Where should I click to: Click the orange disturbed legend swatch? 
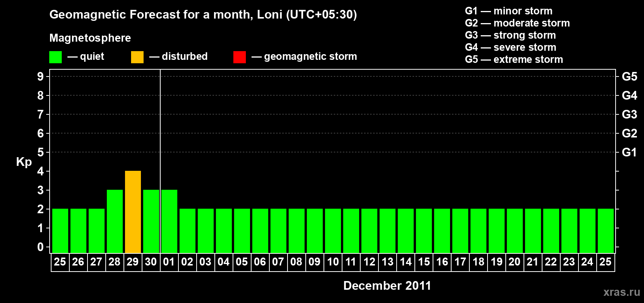137,57
